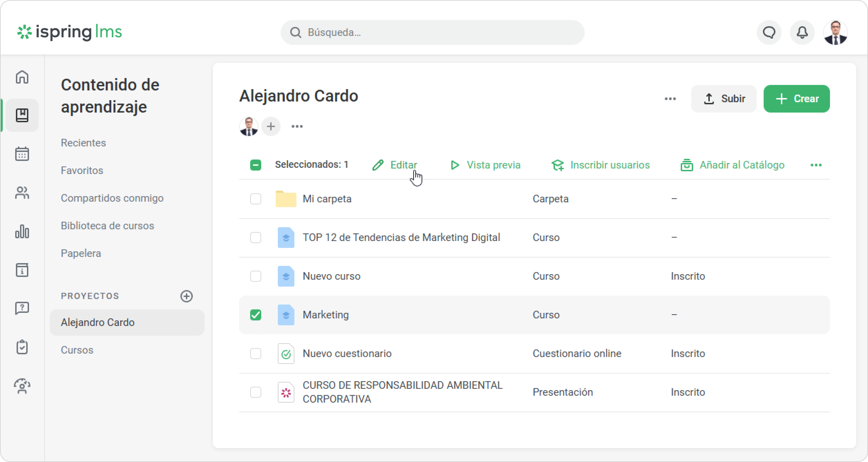Click the add project plus icon
868x462 pixels.
[186, 296]
